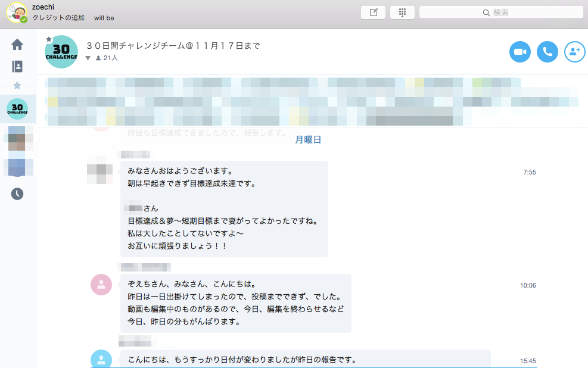Select 30 Challenge conversation in sidebar
This screenshot has height=368, width=588.
tap(17, 109)
